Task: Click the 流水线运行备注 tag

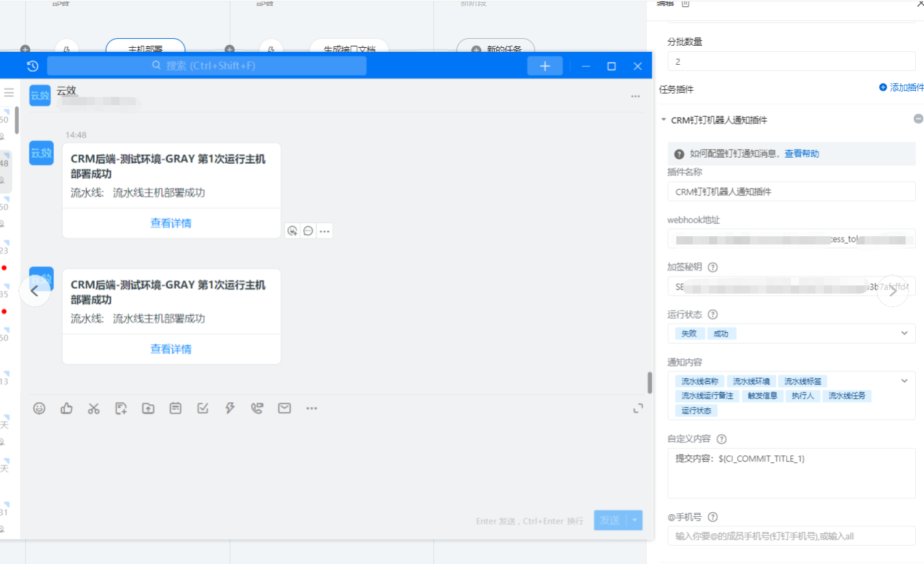Action: (x=706, y=395)
